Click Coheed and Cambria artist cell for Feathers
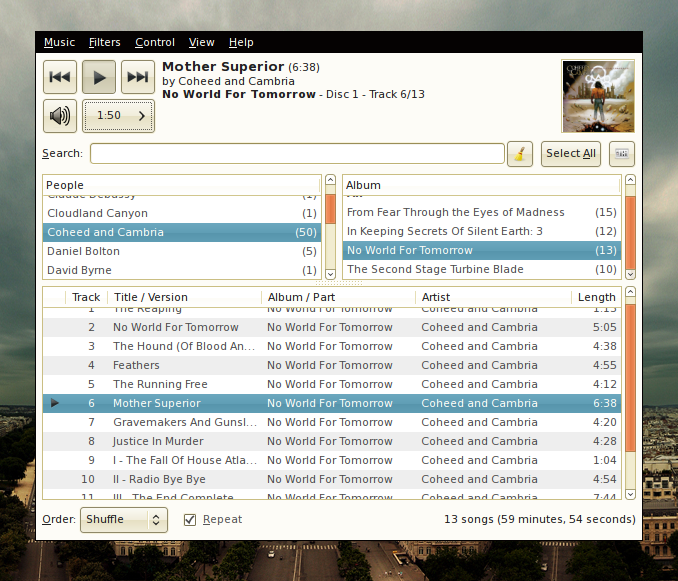The width and height of the screenshot is (678, 581). (x=480, y=365)
